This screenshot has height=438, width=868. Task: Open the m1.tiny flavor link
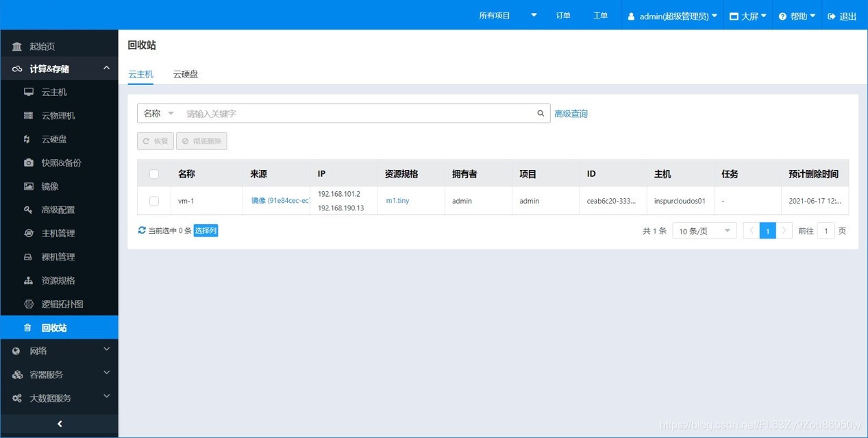(397, 201)
